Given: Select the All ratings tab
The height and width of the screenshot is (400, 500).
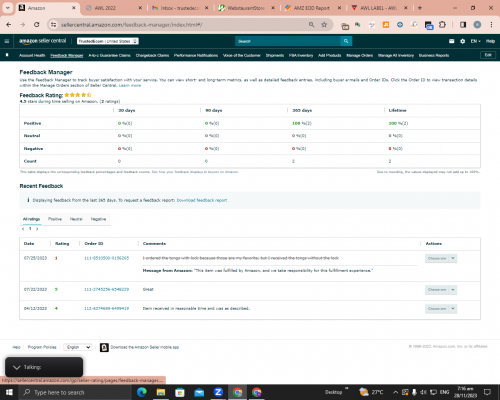Looking at the screenshot, I should pos(31,219).
